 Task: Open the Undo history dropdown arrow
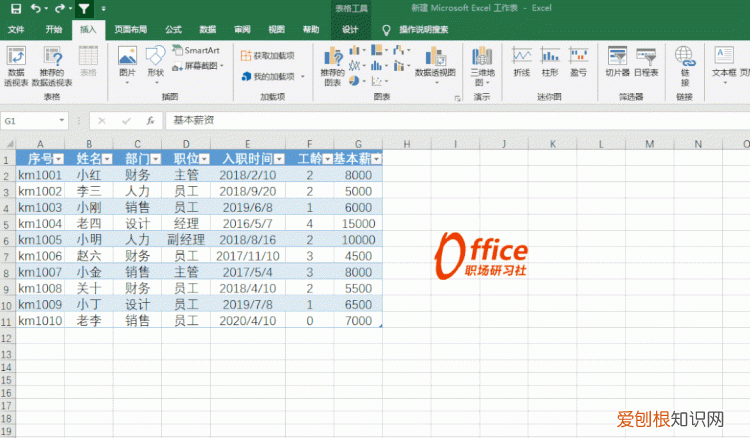pyautogui.click(x=46, y=9)
